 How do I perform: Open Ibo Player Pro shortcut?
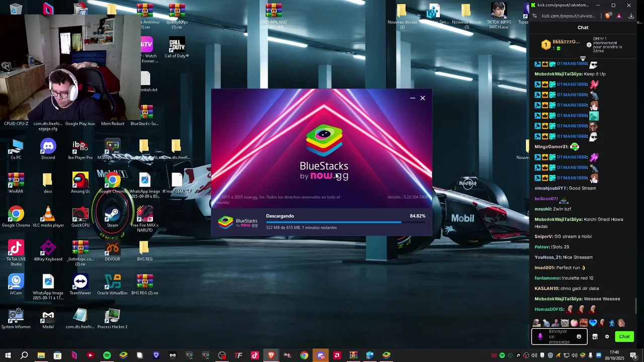(x=80, y=149)
